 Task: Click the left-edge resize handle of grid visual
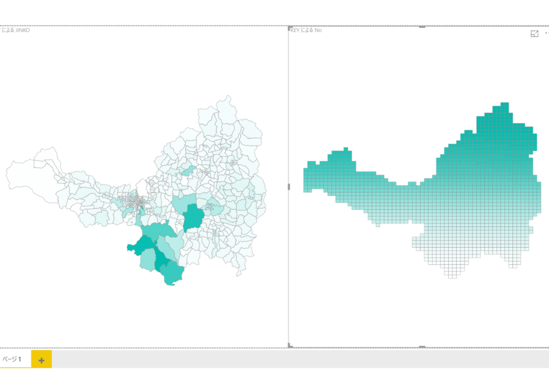pyautogui.click(x=289, y=187)
